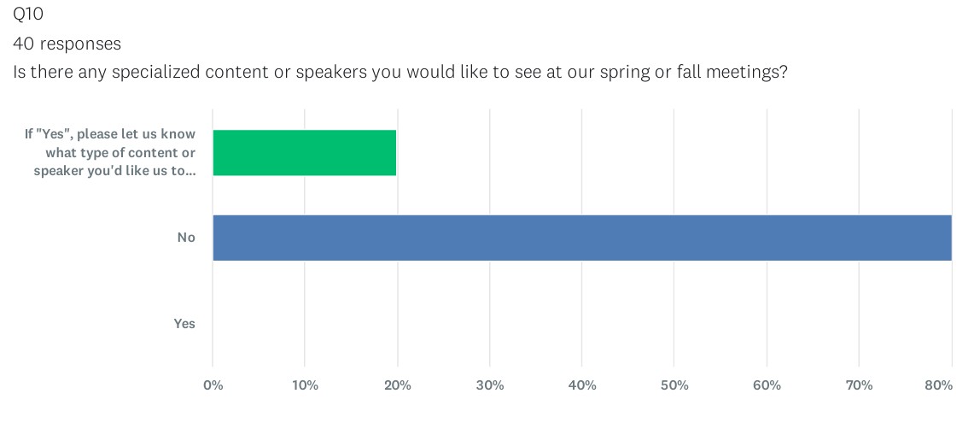This screenshot has height=423, width=980.
Task: Click the "40 responses" count text
Action: pyautogui.click(x=67, y=44)
